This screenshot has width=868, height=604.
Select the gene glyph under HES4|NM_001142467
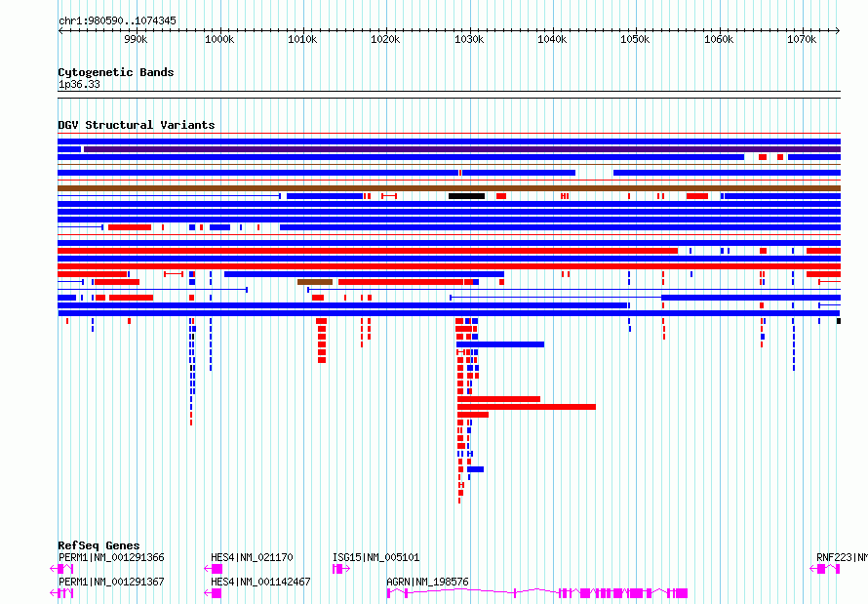pyautogui.click(x=213, y=593)
